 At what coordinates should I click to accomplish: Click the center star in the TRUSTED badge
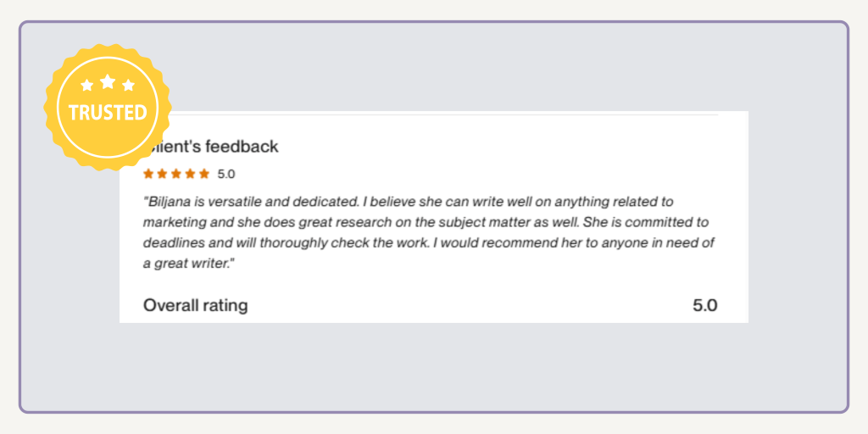[108, 81]
